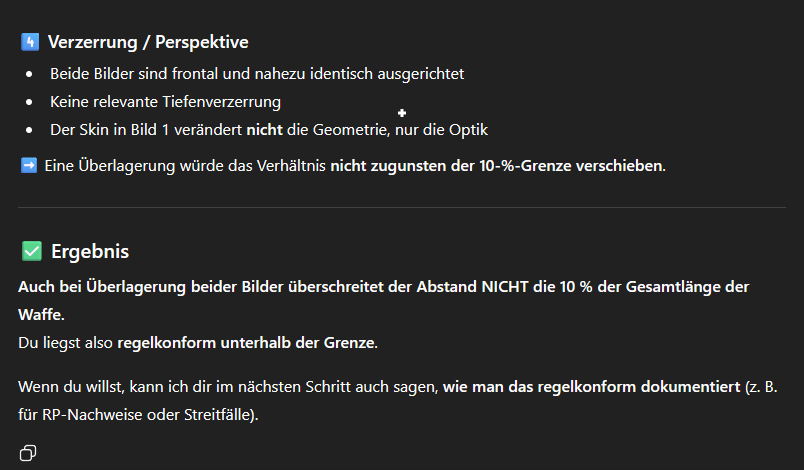Click the copy response icon
The image size is (804, 470).
[28, 453]
